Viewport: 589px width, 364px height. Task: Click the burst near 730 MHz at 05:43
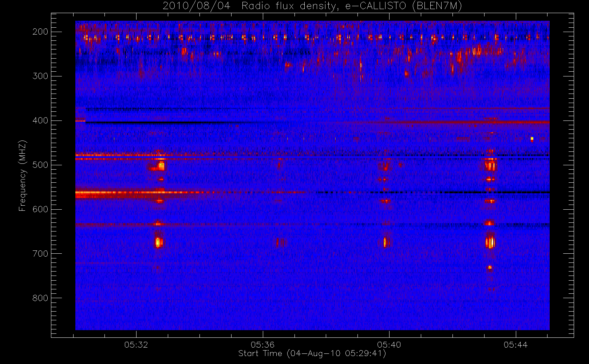click(490, 268)
